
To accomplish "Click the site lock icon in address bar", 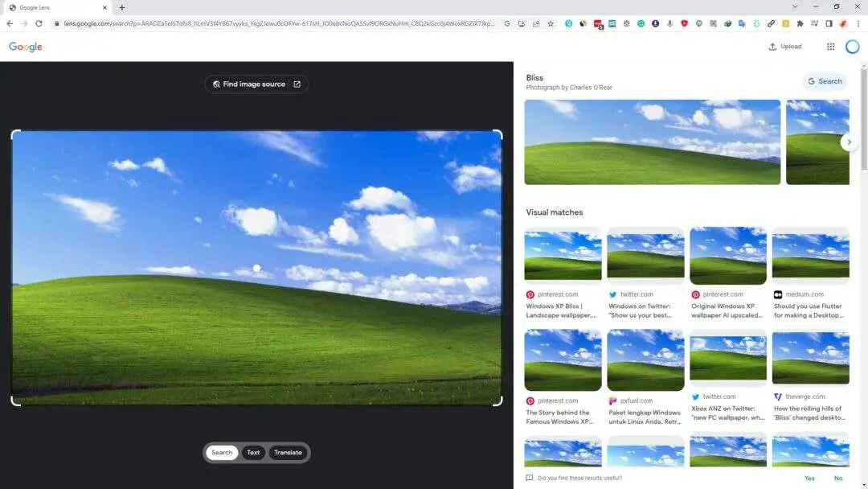I will tap(56, 24).
